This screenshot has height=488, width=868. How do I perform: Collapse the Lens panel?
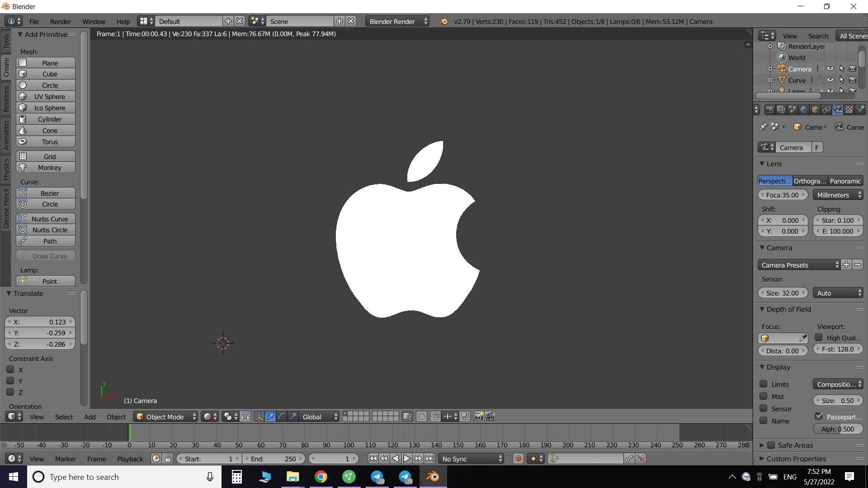[762, 164]
